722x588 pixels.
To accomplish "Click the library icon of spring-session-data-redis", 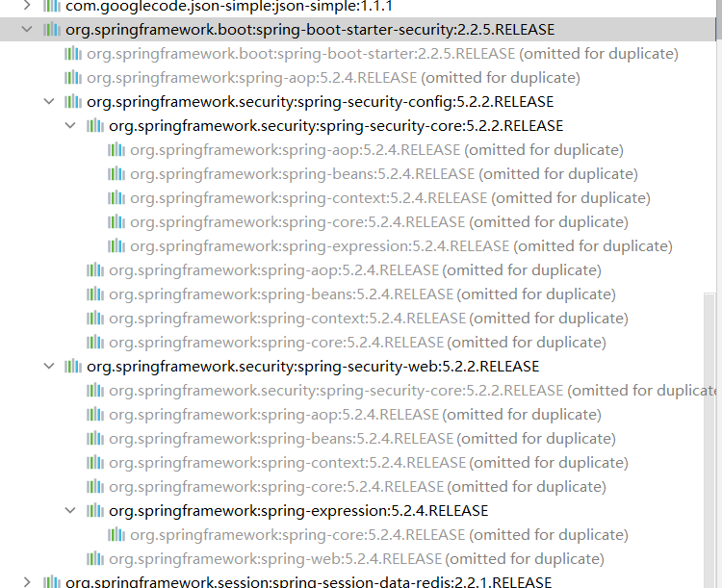I will click(52, 581).
